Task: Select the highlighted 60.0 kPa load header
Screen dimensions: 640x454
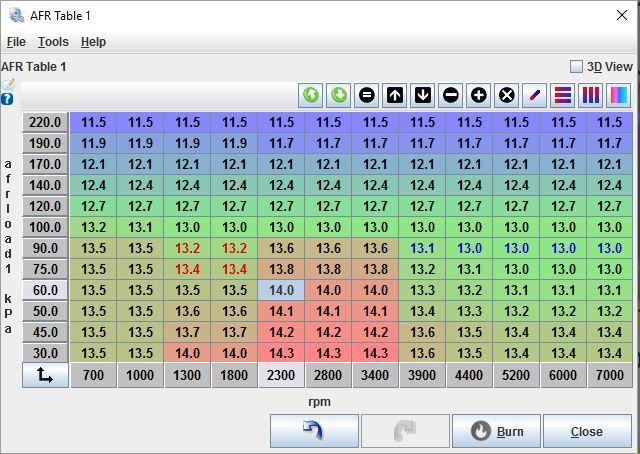Action: click(45, 290)
